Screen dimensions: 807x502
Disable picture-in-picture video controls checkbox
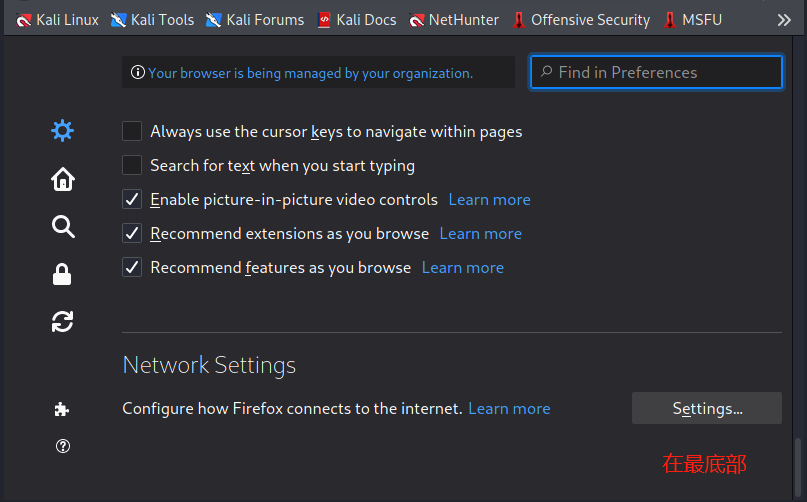tap(132, 200)
